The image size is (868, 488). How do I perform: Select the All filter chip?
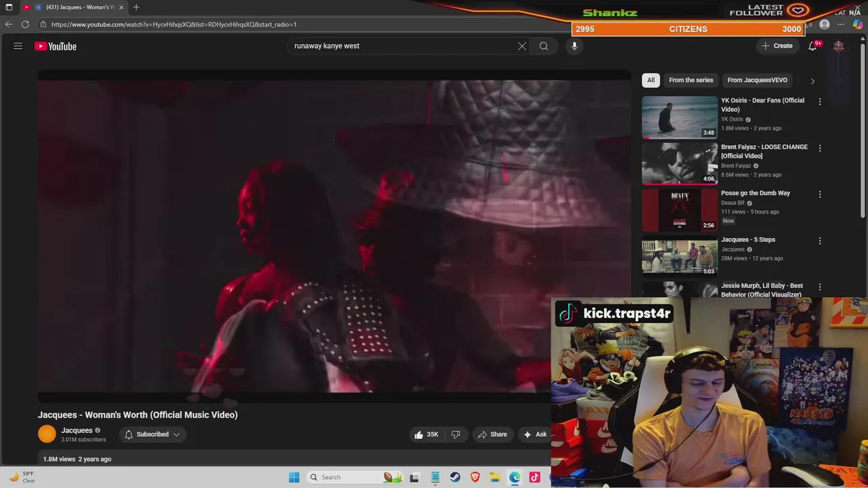tap(651, 80)
